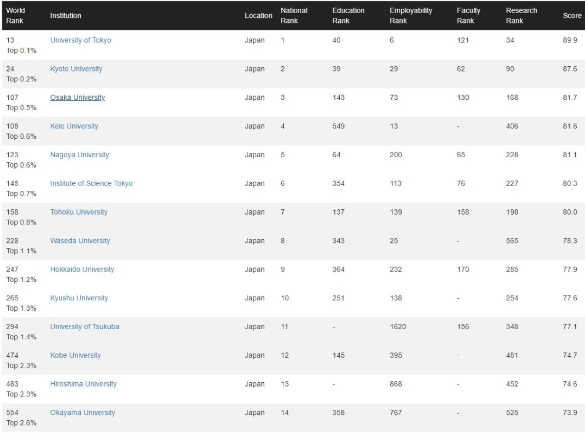Select employability rank 1620 for Tsukuba
The width and height of the screenshot is (585, 435).
pyautogui.click(x=398, y=327)
